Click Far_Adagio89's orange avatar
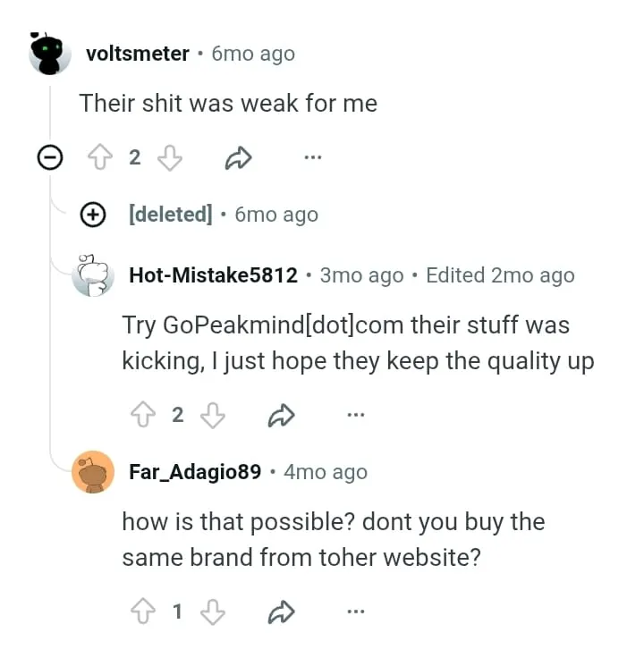This screenshot has width=644, height=658. tap(93, 472)
